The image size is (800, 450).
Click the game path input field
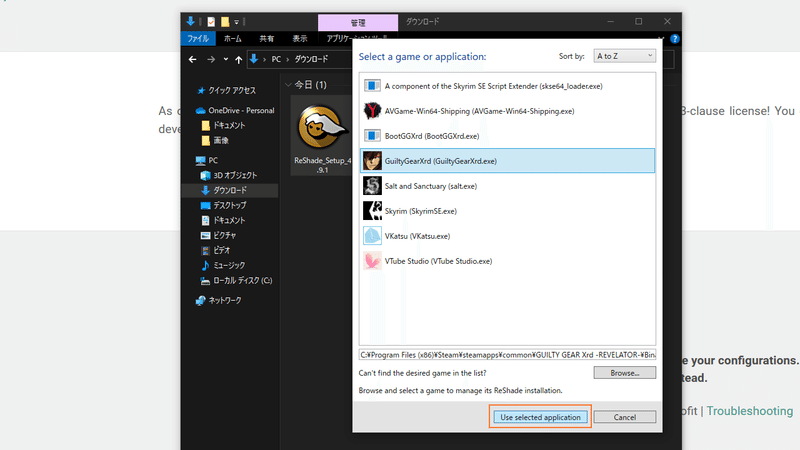[x=507, y=355]
